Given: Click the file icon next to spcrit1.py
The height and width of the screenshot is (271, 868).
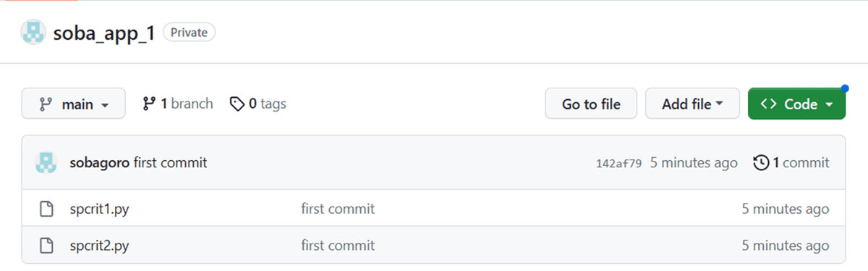Looking at the screenshot, I should tap(46, 209).
